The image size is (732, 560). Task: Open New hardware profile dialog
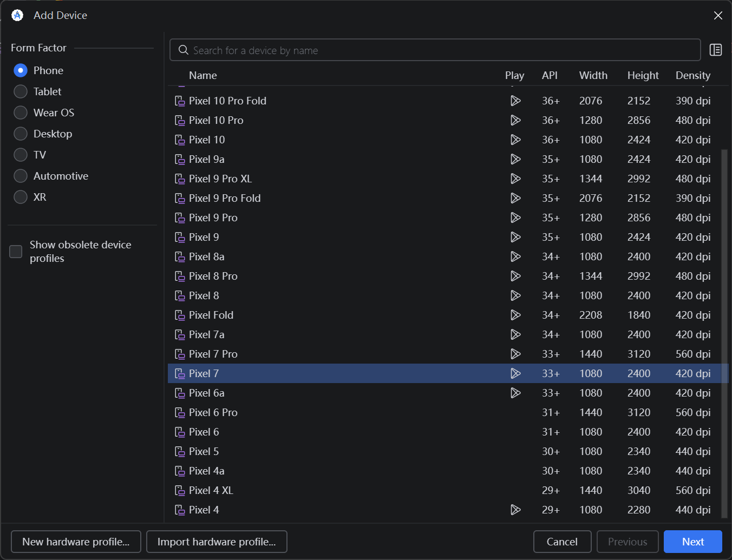click(76, 542)
